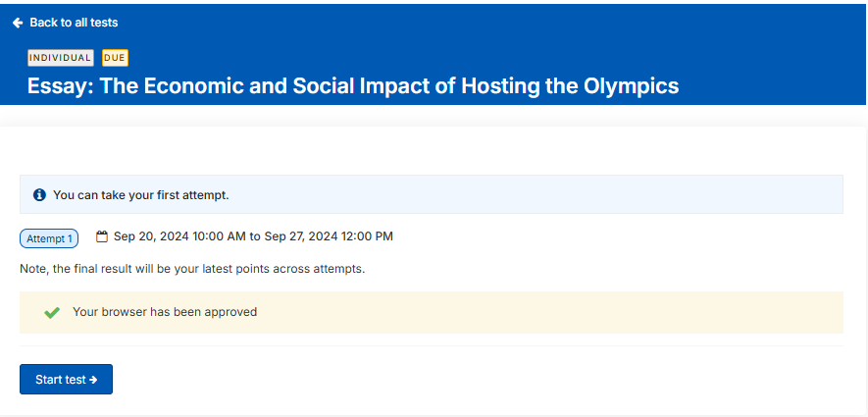Screen dimensions: 868x417
Task: Click the blue page header area
Action: click(x=433, y=54)
